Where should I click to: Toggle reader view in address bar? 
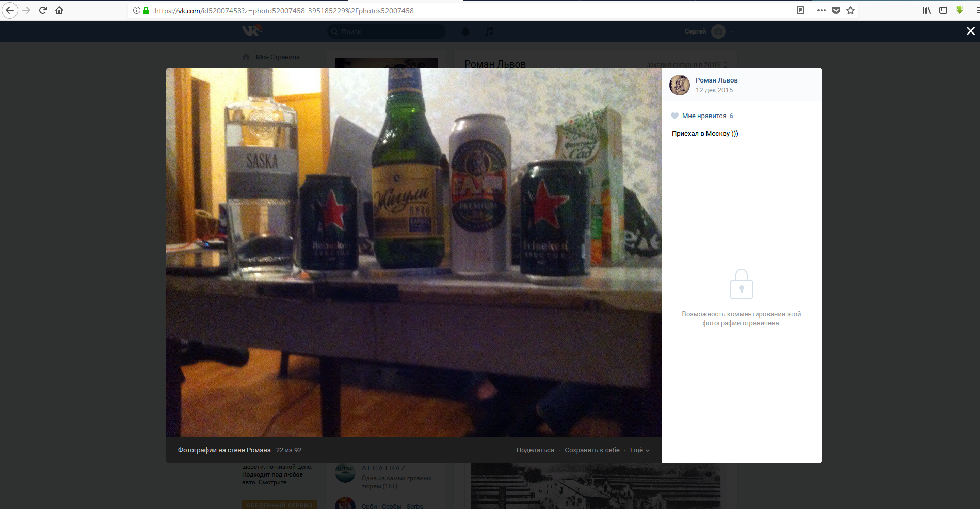pos(800,10)
